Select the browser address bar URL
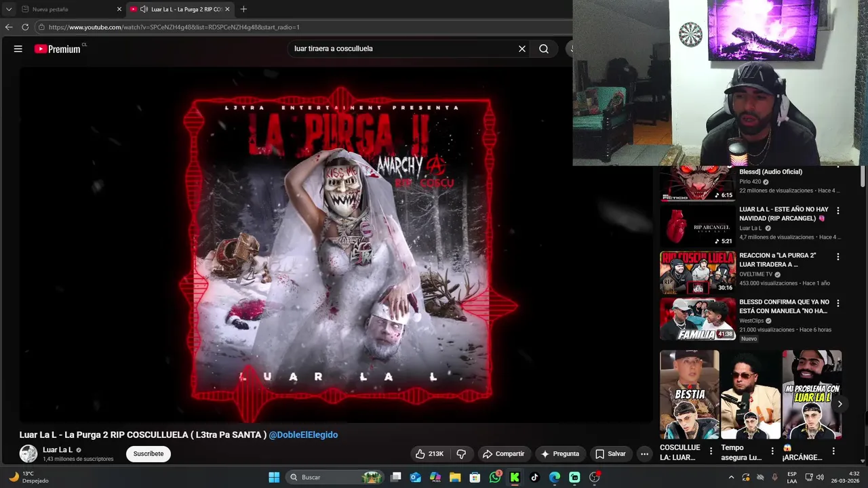This screenshot has height=488, width=868. click(174, 27)
